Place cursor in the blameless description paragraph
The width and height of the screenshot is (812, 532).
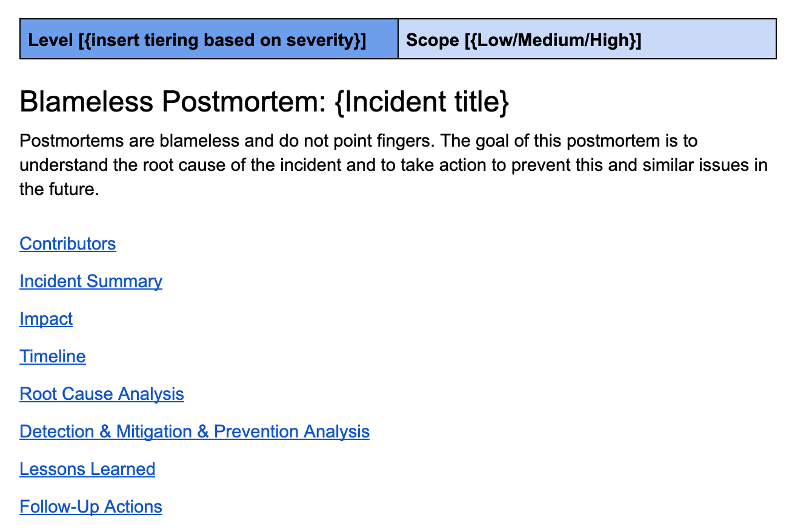click(394, 165)
